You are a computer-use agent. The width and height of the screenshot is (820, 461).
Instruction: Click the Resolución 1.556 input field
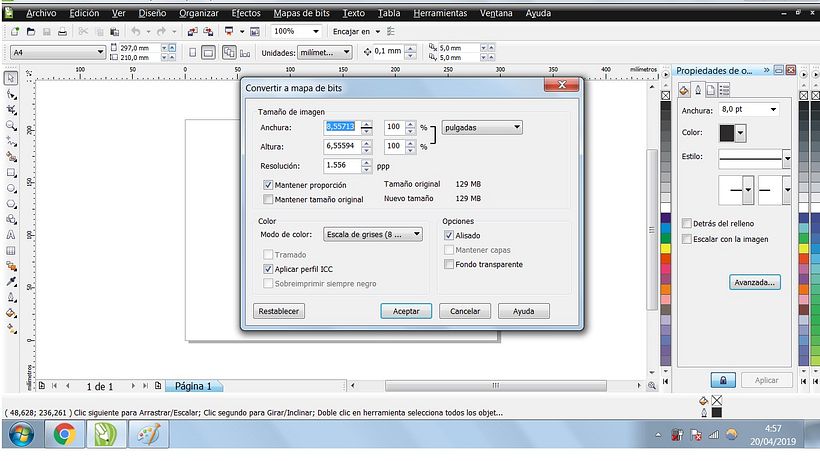tap(342, 165)
